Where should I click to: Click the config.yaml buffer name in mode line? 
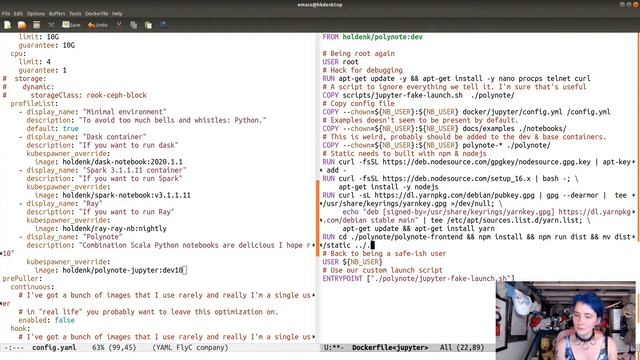coord(54,348)
